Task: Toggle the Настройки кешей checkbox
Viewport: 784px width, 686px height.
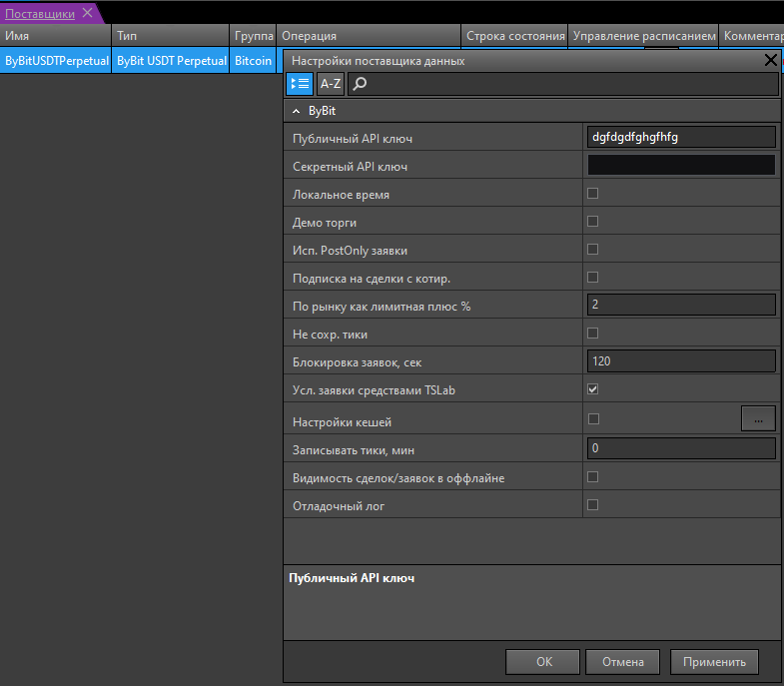Action: point(593,419)
